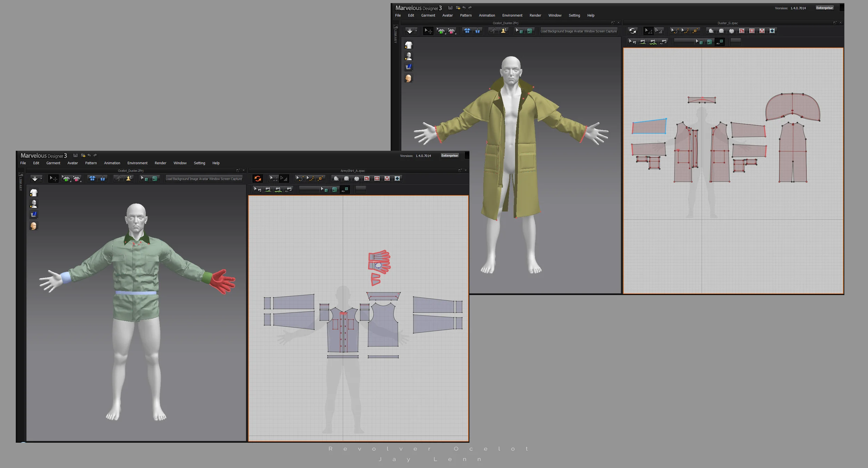
Task: Click orange Synchronize icon in ArmyShirt window
Action: 258,179
